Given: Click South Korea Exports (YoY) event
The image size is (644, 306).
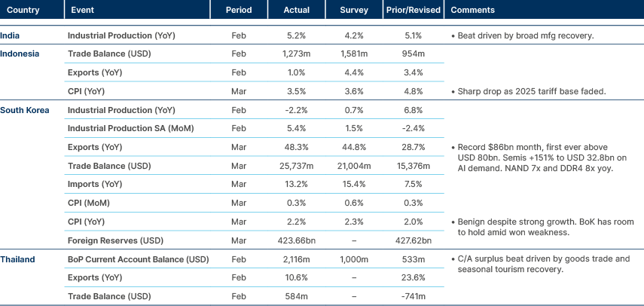Looking at the screenshot, I should click(95, 148).
